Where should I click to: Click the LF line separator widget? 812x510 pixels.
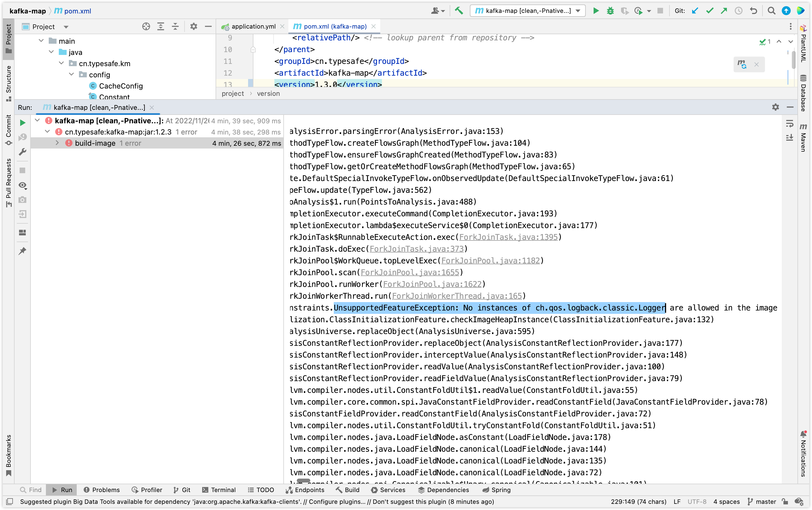pyautogui.click(x=677, y=502)
